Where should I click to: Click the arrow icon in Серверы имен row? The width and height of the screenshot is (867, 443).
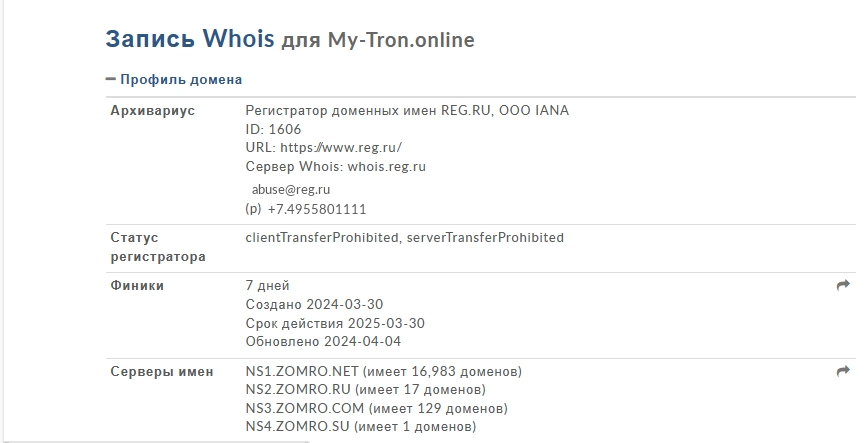pyautogui.click(x=843, y=371)
